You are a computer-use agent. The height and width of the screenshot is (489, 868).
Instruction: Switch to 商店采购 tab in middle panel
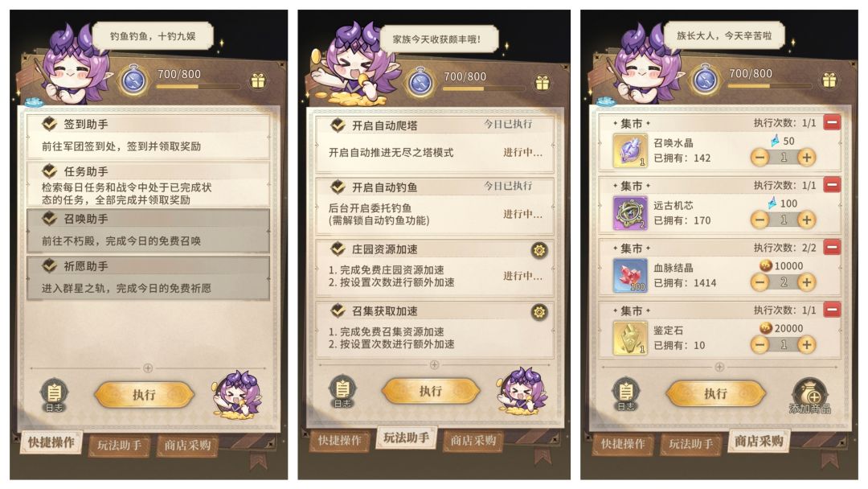click(x=473, y=441)
